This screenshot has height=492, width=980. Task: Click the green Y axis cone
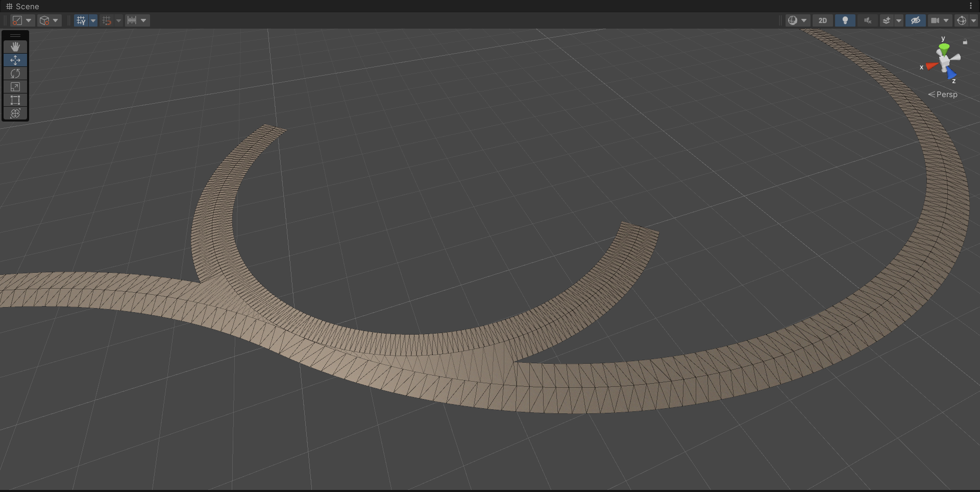click(x=944, y=49)
